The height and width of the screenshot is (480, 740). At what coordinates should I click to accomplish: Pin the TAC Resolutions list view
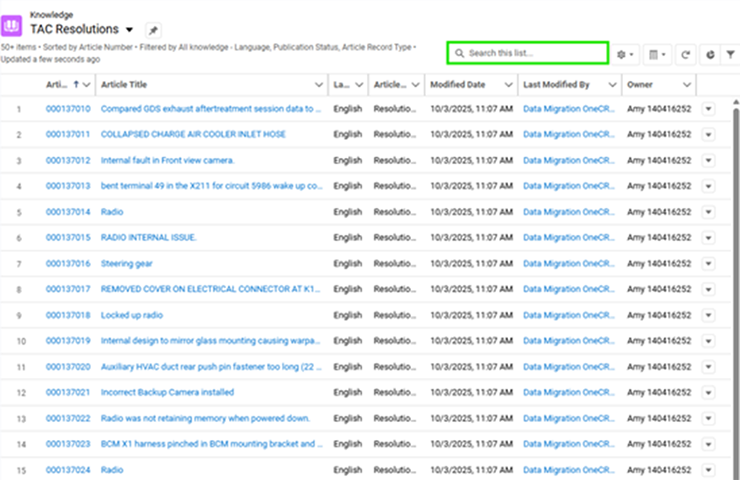pos(152,31)
